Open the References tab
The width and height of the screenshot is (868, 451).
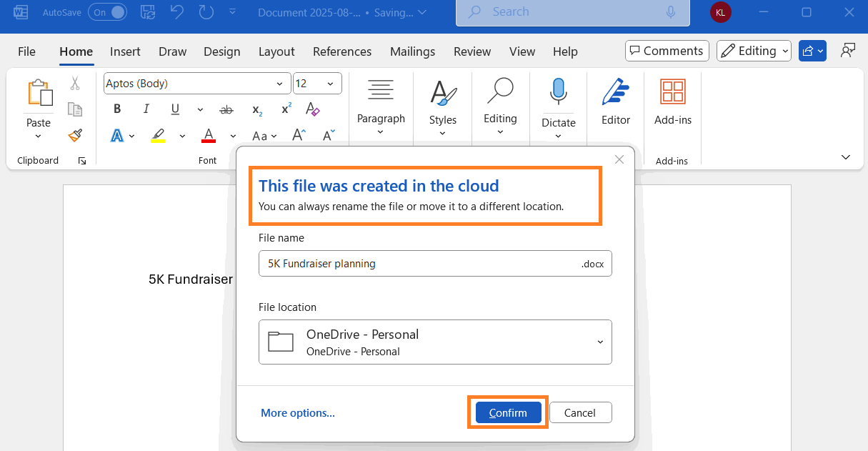click(x=342, y=51)
